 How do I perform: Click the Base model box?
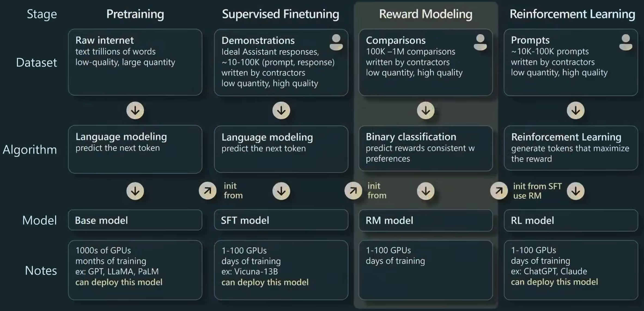coord(135,220)
